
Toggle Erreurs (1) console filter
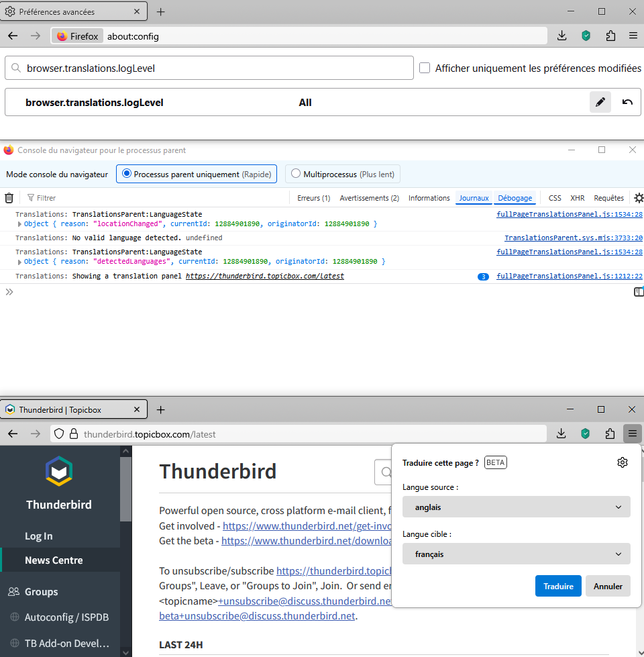pyautogui.click(x=314, y=198)
